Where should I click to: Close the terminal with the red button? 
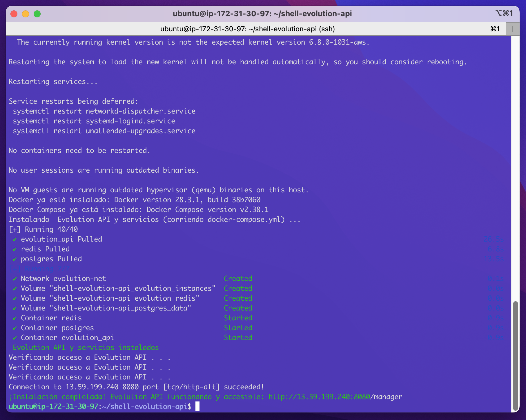pyautogui.click(x=14, y=14)
